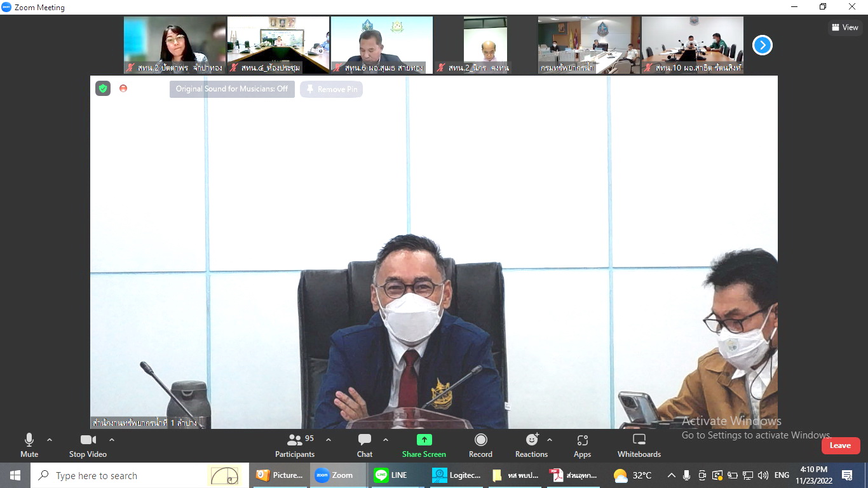This screenshot has width=868, height=488.
Task: Show next participants with blue arrow
Action: (x=763, y=45)
